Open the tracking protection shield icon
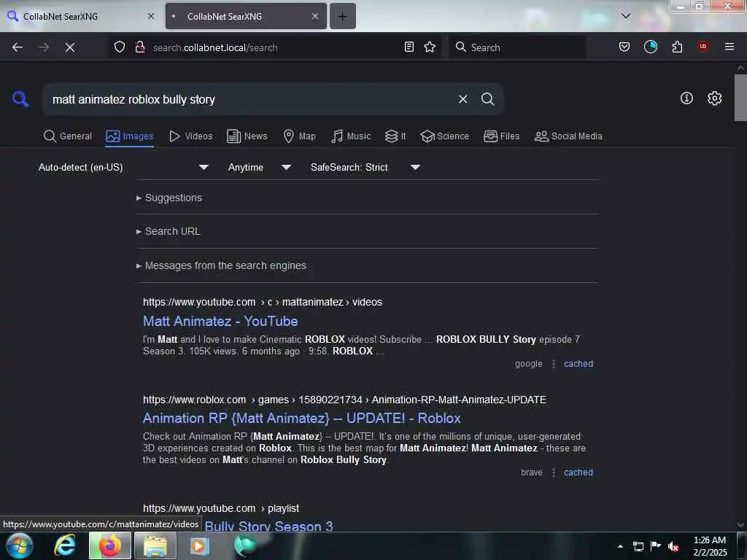This screenshot has width=747, height=560. click(120, 47)
